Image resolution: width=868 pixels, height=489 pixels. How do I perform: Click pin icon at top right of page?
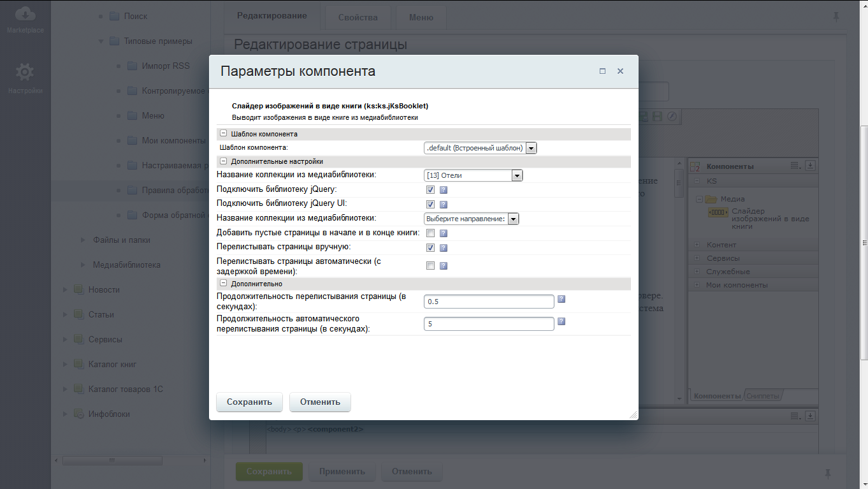pos(836,17)
